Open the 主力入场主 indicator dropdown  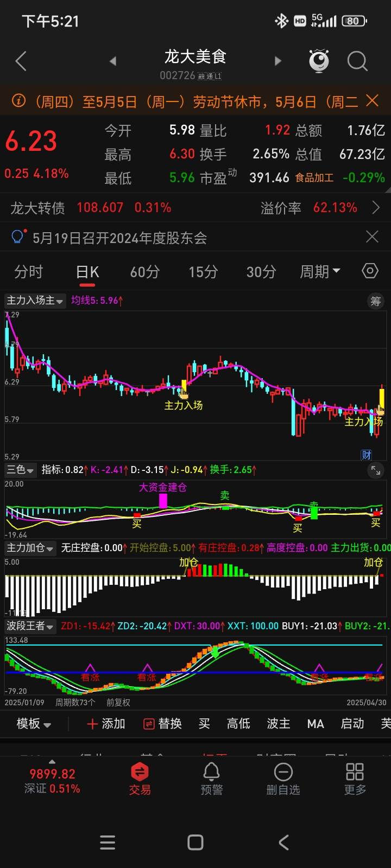click(35, 301)
